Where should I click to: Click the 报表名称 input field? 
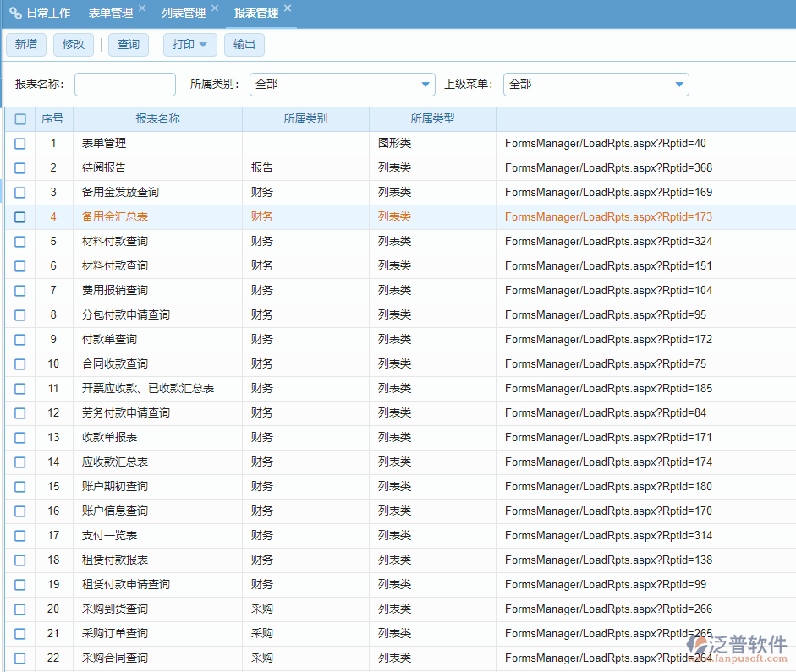(124, 85)
